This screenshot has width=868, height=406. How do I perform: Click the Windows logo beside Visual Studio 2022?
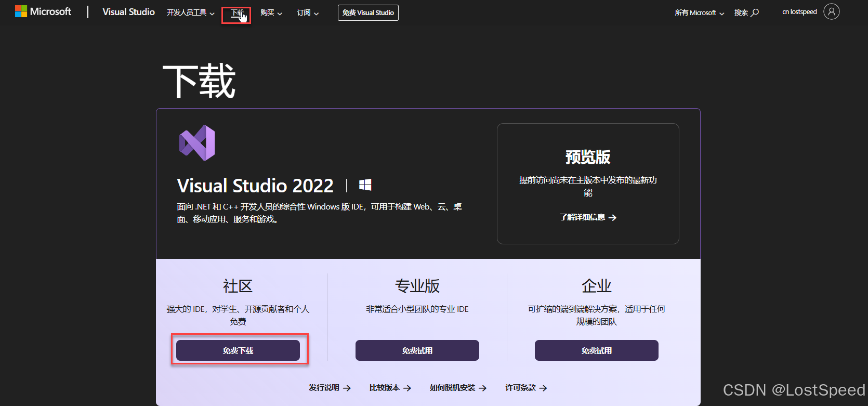click(365, 185)
